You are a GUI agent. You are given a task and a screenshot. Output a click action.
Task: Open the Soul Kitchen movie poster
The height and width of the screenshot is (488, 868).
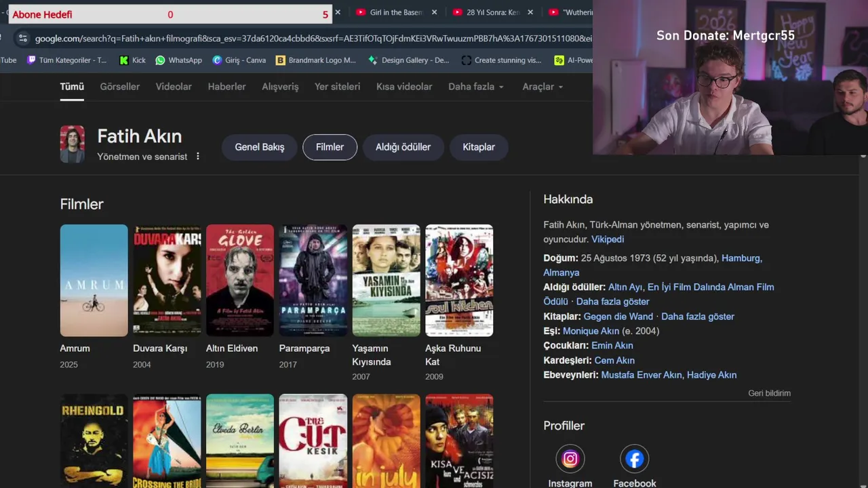coord(459,281)
